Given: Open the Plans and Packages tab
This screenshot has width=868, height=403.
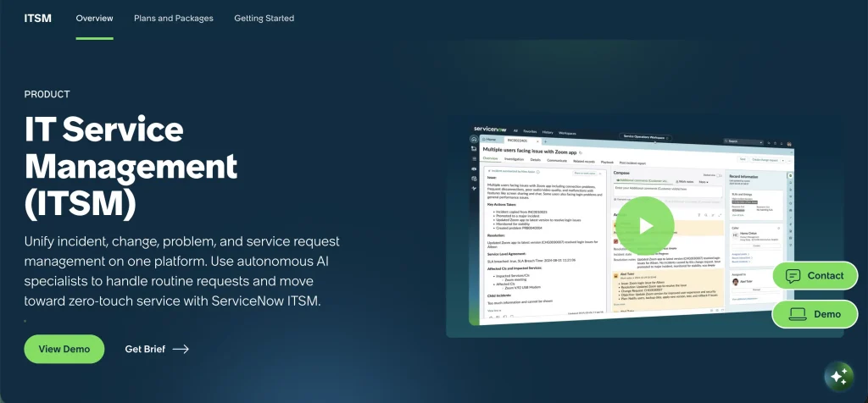Looking at the screenshot, I should [174, 19].
